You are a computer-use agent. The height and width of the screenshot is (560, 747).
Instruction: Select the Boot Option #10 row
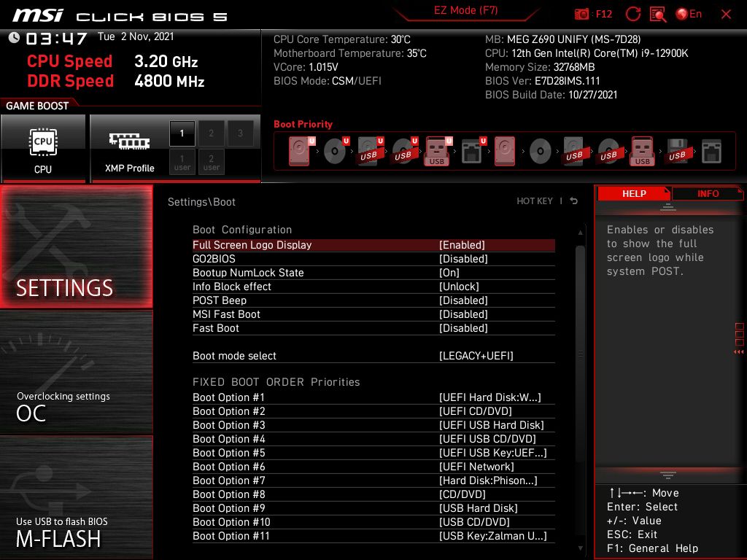(373, 521)
